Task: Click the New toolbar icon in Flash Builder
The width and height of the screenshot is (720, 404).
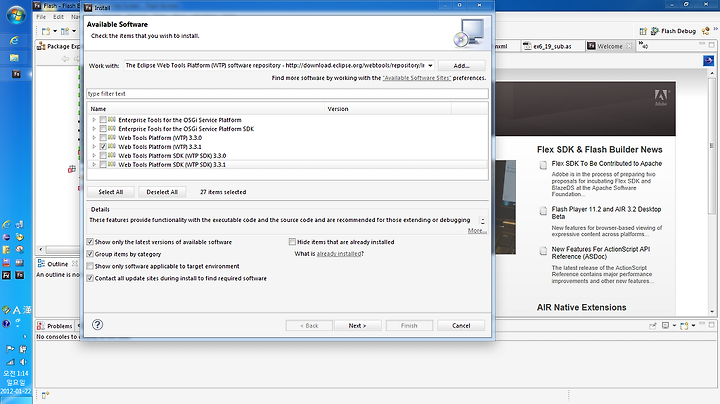Action: point(46,31)
